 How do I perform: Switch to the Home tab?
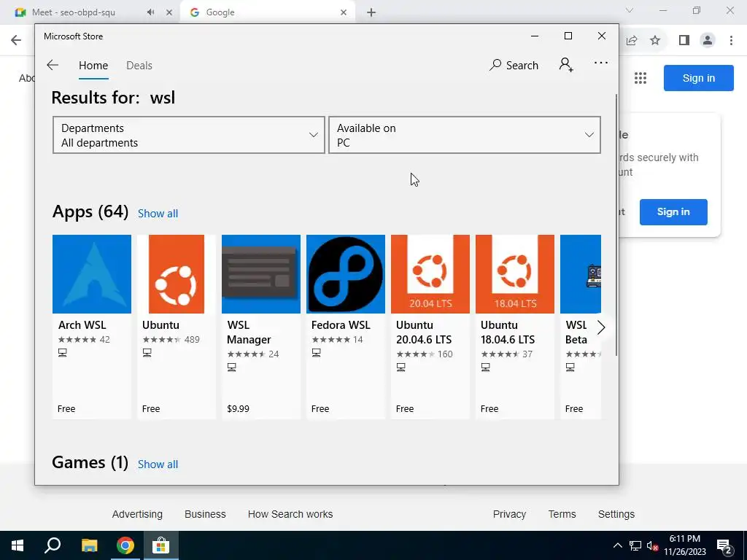[x=93, y=66]
